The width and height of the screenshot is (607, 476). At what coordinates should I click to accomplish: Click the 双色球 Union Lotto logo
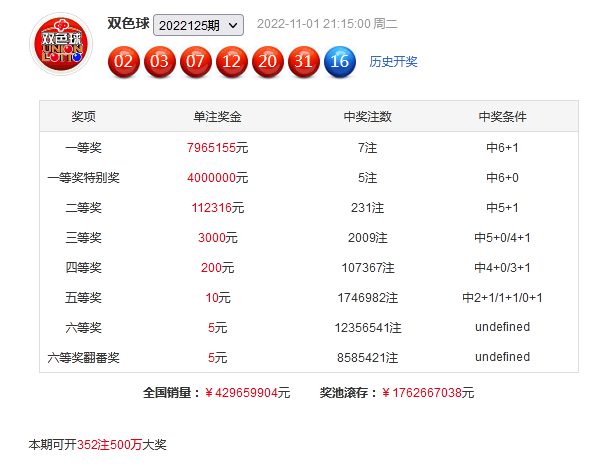[63, 45]
